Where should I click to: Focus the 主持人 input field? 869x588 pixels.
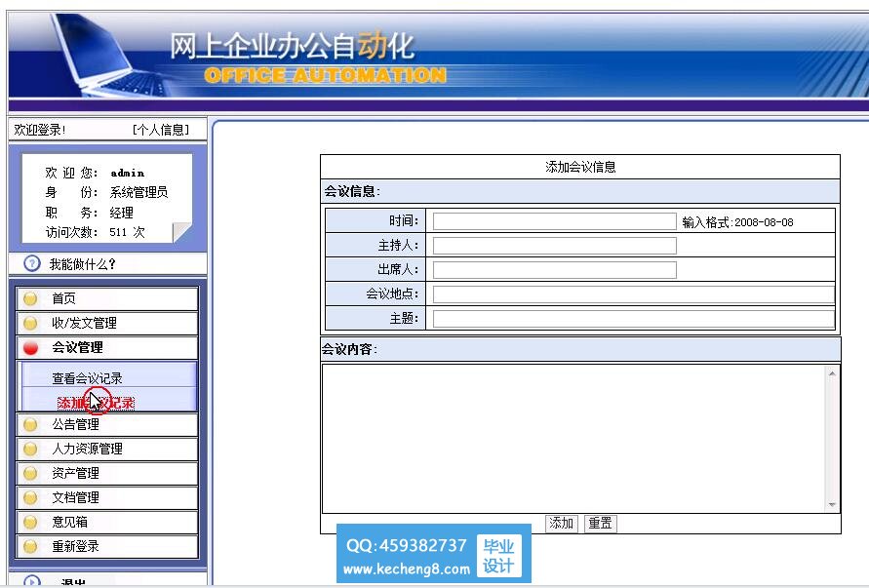click(x=554, y=246)
